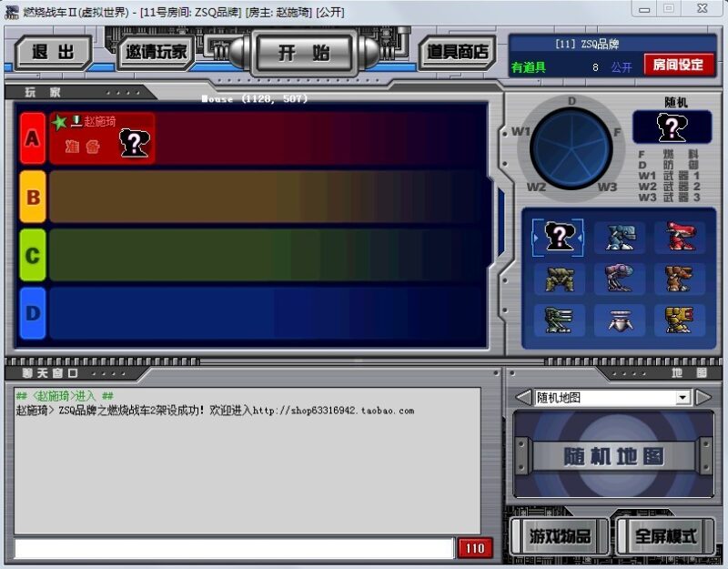
Task: Open the 道具商店 item shop
Action: pyautogui.click(x=457, y=52)
